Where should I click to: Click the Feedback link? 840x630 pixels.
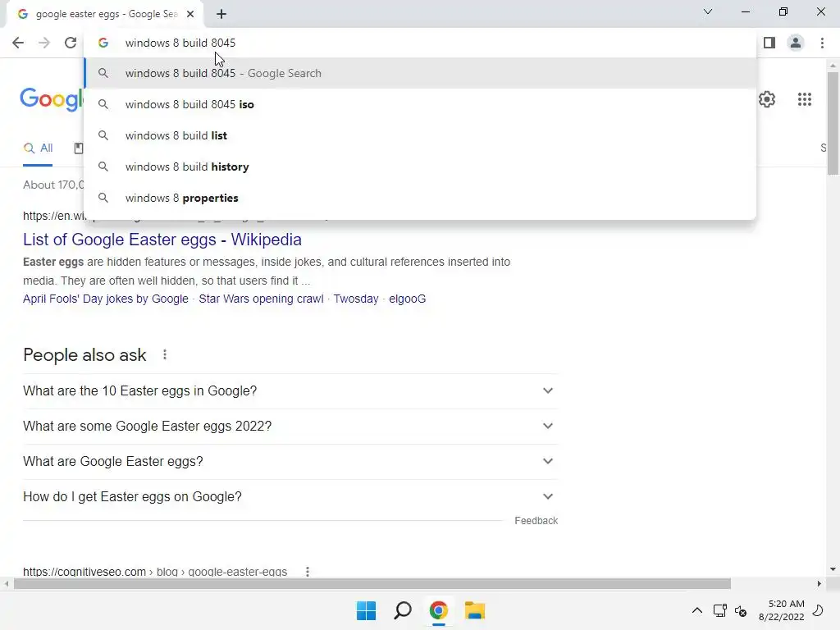[x=536, y=521]
